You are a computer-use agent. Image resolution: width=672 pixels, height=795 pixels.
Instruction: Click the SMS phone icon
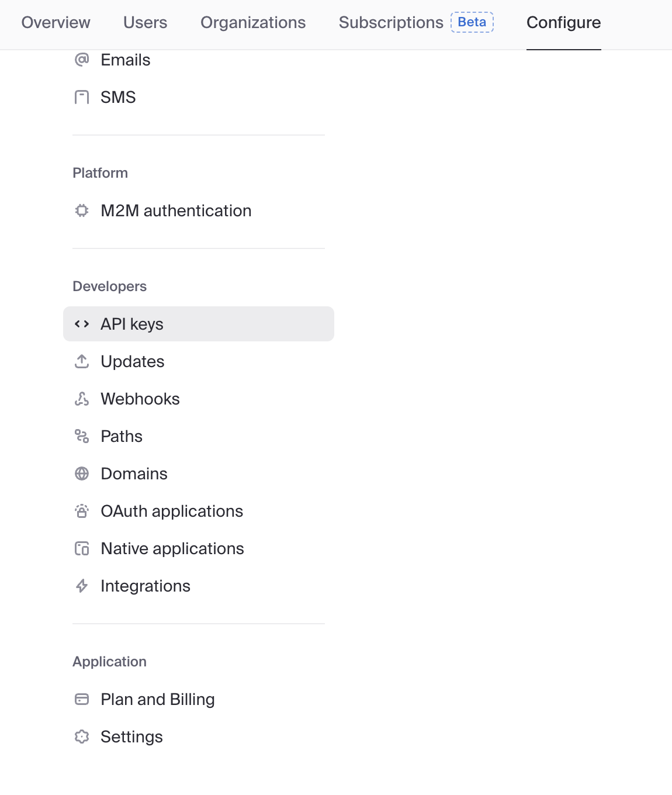pos(82,97)
